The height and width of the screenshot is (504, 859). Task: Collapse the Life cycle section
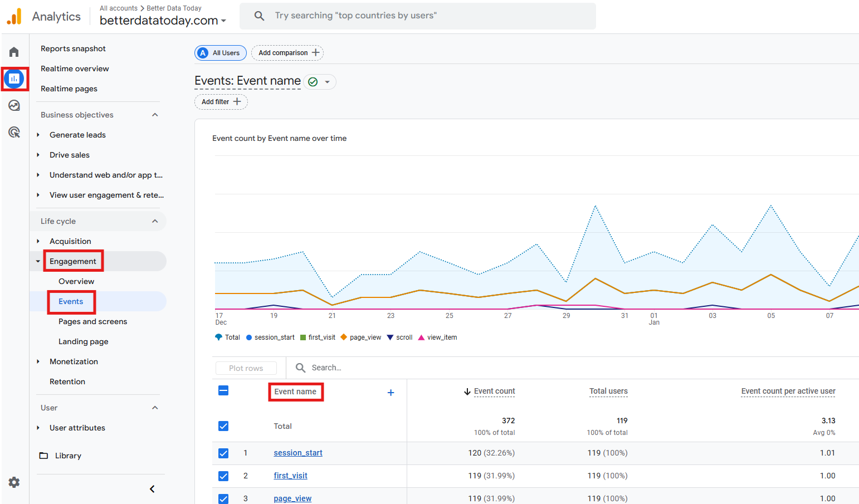(x=155, y=221)
